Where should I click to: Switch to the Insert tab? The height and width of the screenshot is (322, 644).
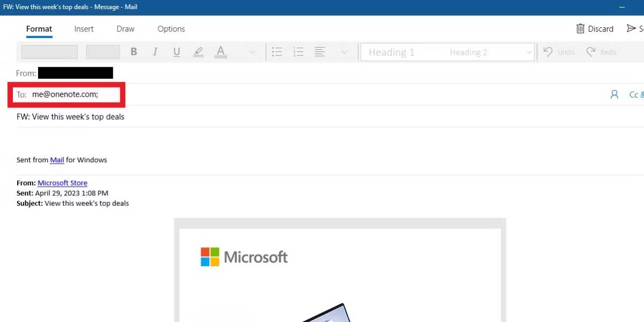(84, 28)
